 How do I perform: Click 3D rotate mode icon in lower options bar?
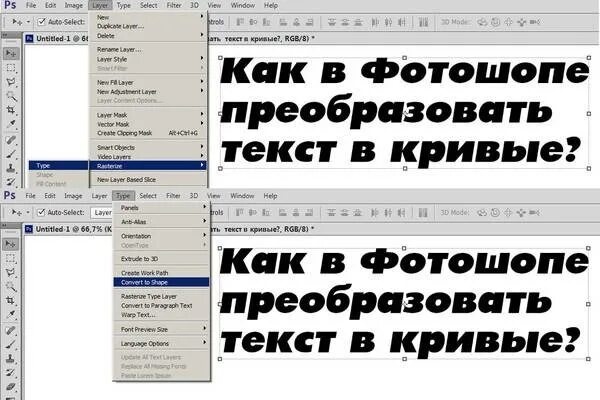point(481,212)
